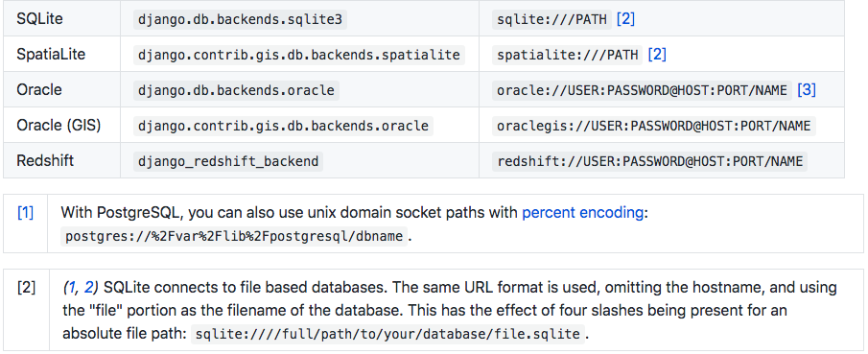Select the SQLite table cell
Viewport: 868px width, 354px height.
(62, 18)
